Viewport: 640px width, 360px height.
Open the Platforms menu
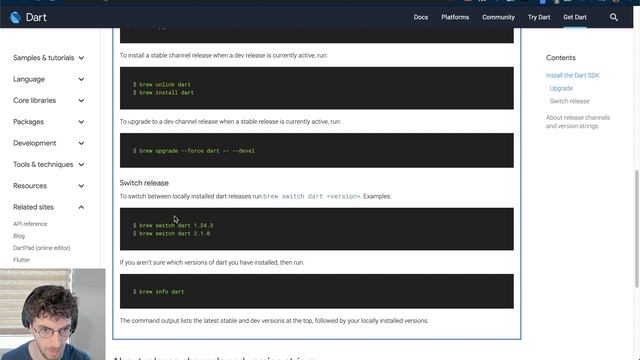[x=455, y=17]
